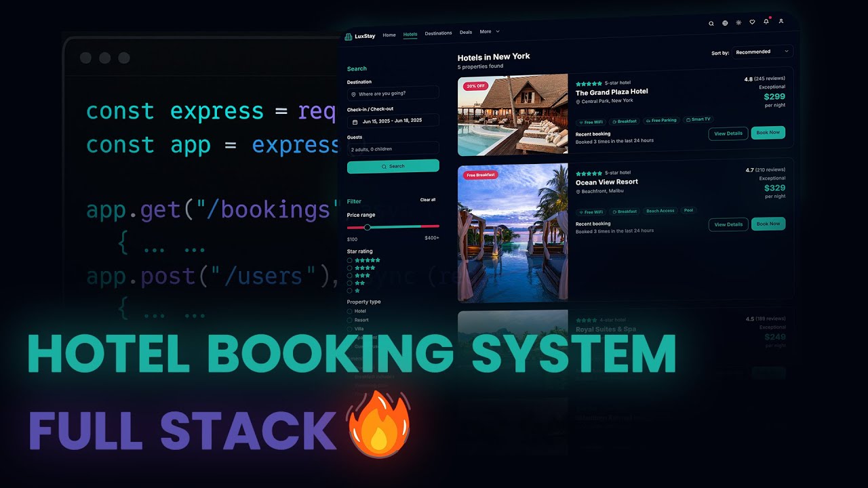
Task: Click the teal Search button
Action: 393,166
